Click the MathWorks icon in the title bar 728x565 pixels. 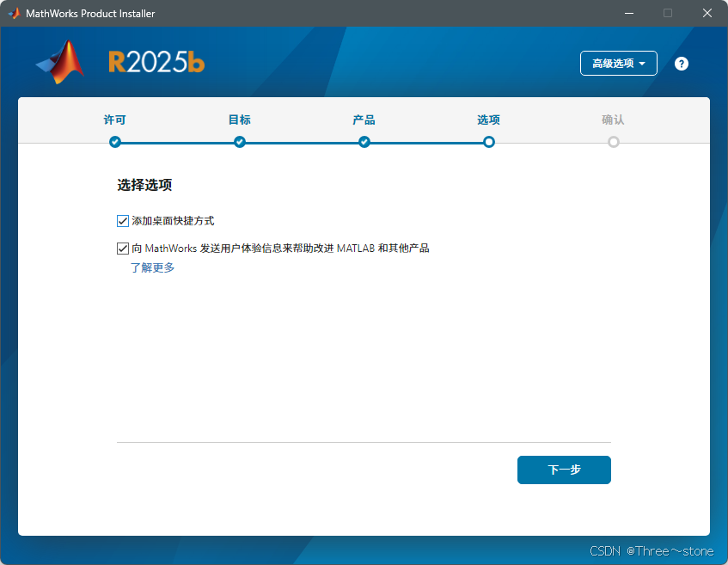14,13
